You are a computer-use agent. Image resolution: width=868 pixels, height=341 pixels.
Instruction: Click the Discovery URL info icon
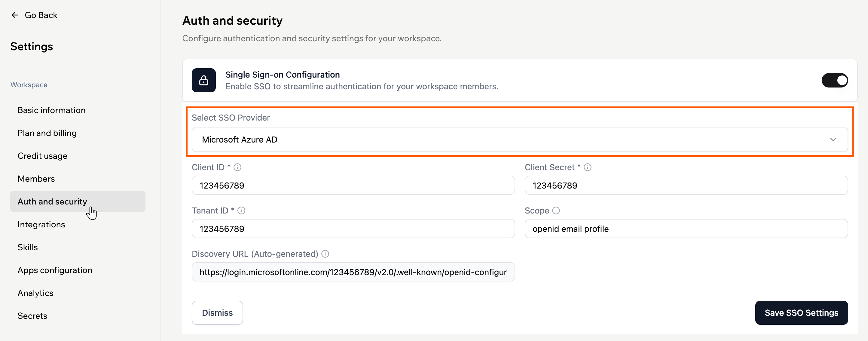coord(325,253)
